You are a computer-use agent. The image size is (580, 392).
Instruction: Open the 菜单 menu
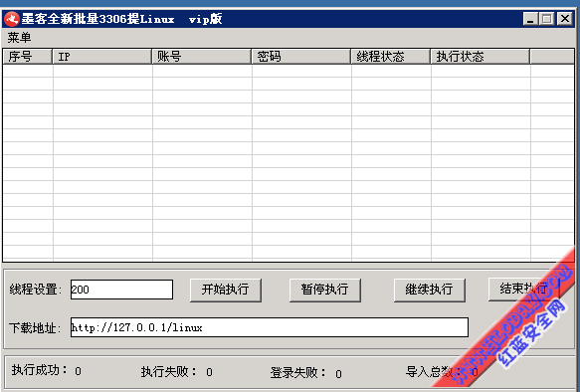click(x=19, y=38)
